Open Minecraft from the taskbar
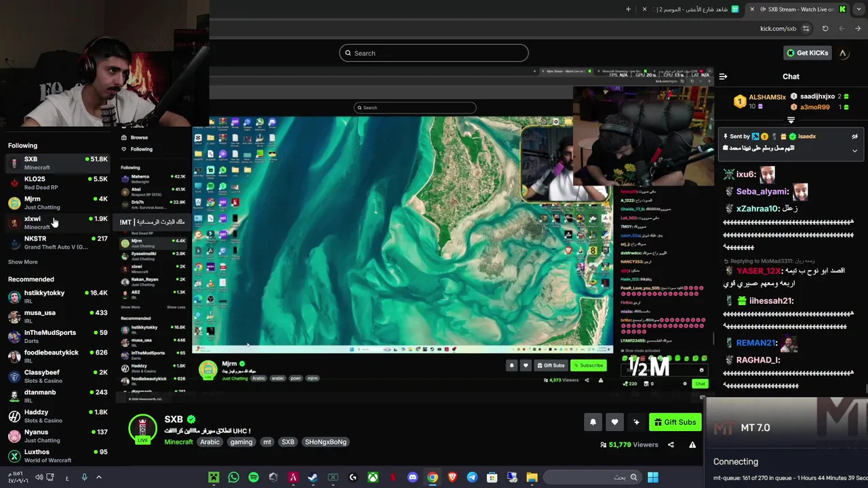The image size is (868, 488). coord(214,477)
